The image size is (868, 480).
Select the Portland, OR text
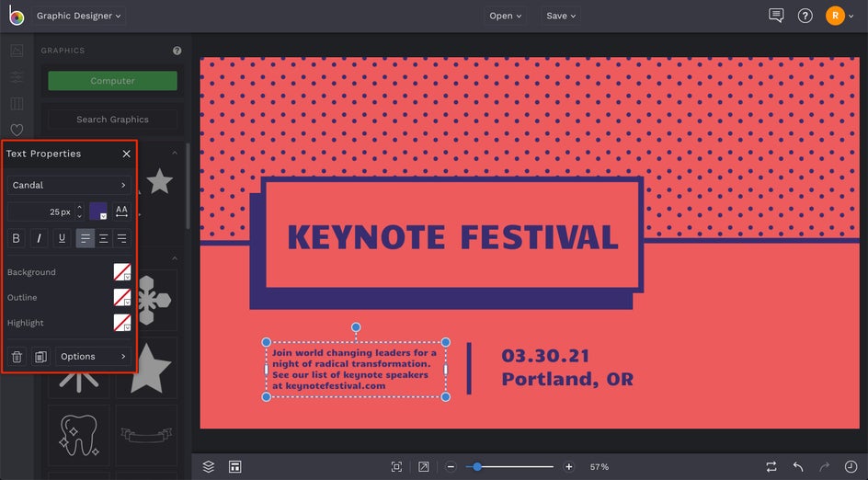pos(566,379)
